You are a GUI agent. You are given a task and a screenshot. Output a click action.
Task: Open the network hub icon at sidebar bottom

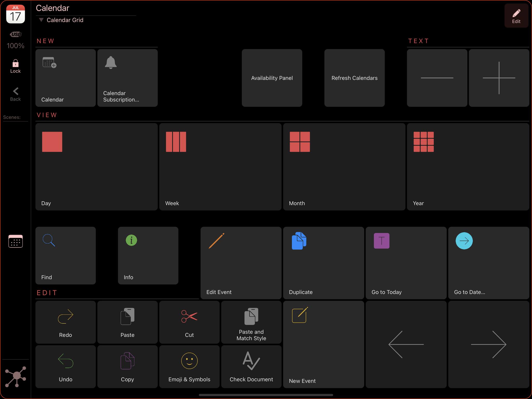click(x=16, y=376)
